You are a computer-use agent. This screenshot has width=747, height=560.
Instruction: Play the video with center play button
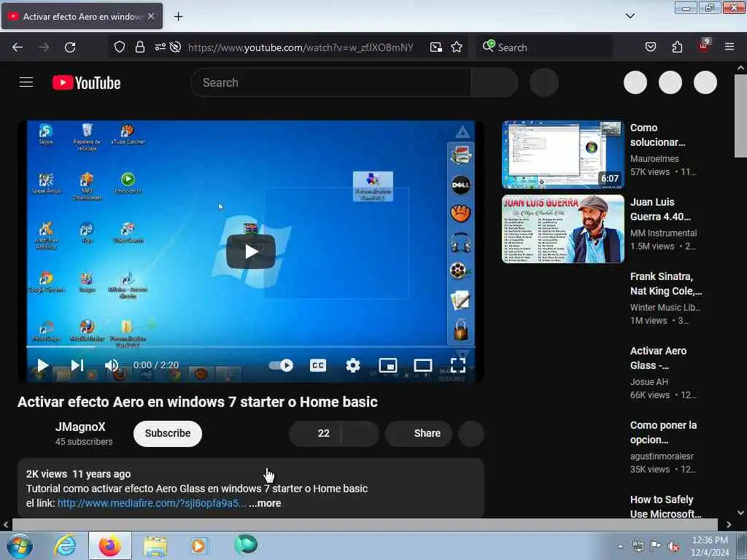click(x=251, y=252)
